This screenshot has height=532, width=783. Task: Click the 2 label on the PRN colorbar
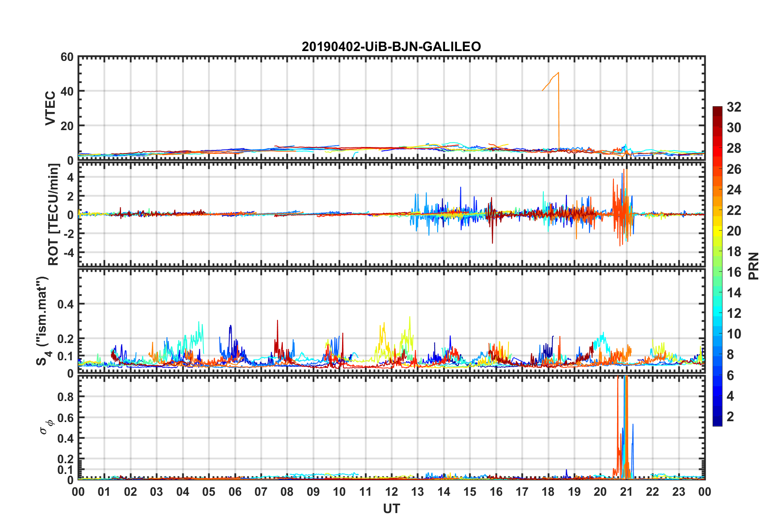[x=730, y=417]
